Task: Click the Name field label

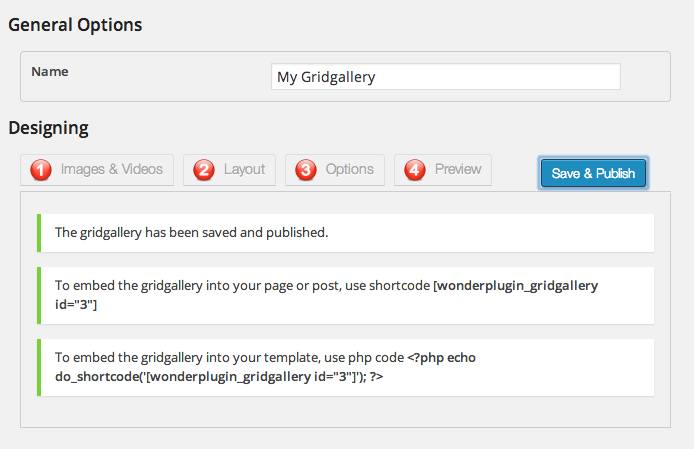Action: pyautogui.click(x=50, y=72)
